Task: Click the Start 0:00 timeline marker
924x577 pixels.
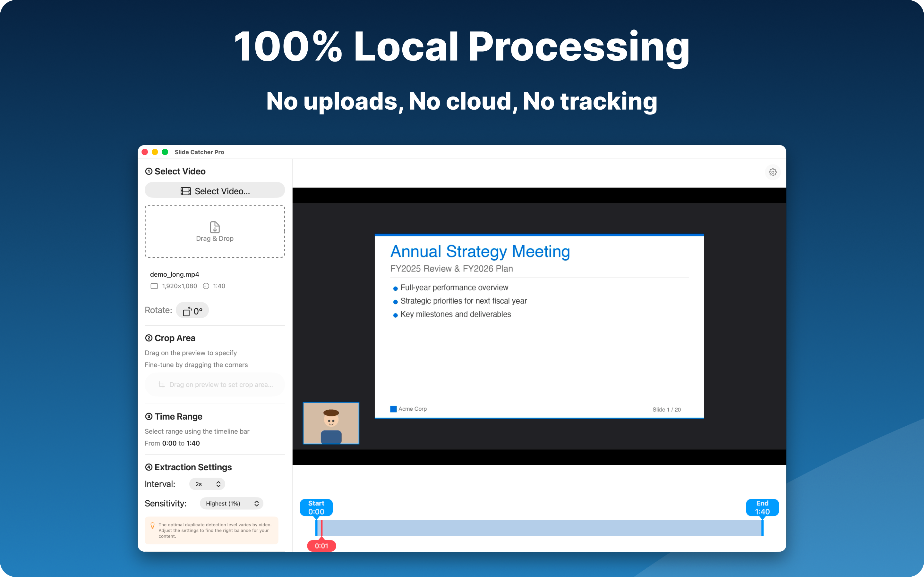Action: [x=316, y=507]
